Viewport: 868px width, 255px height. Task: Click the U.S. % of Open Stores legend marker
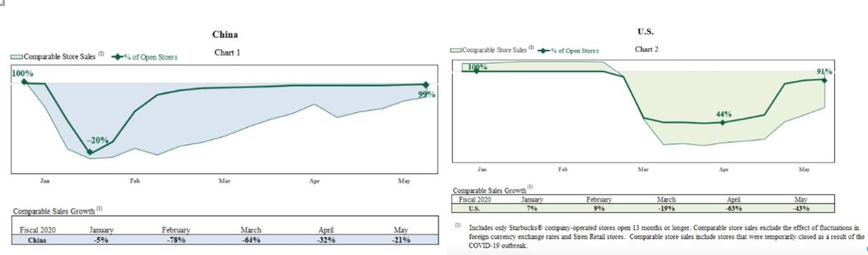543,51
